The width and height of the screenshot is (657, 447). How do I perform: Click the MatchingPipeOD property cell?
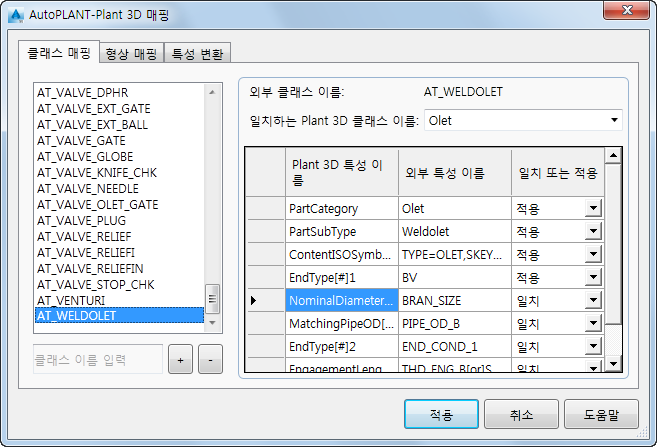click(342, 323)
